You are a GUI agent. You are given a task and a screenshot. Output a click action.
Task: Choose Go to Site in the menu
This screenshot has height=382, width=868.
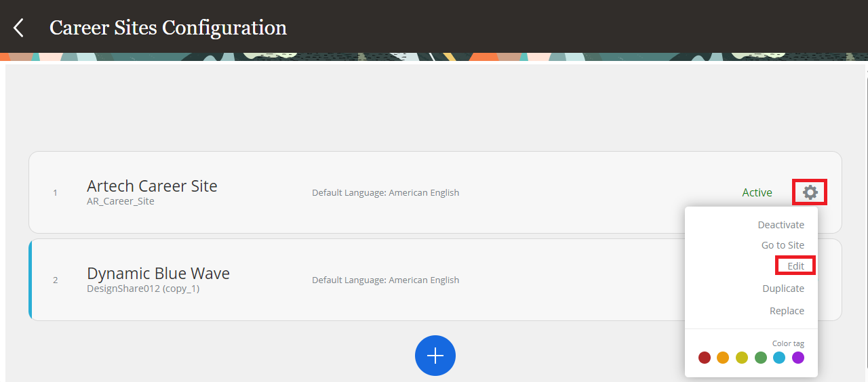coord(783,245)
